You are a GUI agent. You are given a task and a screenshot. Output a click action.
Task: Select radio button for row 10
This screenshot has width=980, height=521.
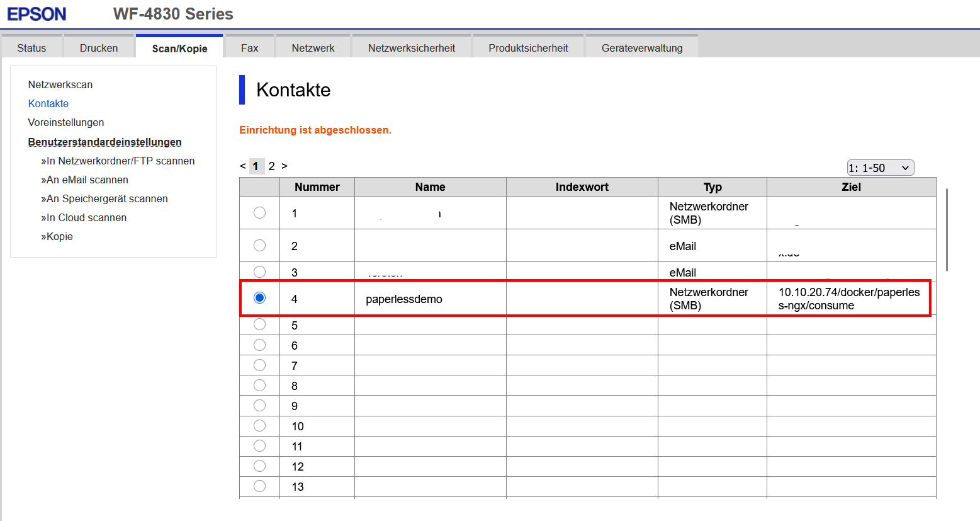[x=259, y=426]
